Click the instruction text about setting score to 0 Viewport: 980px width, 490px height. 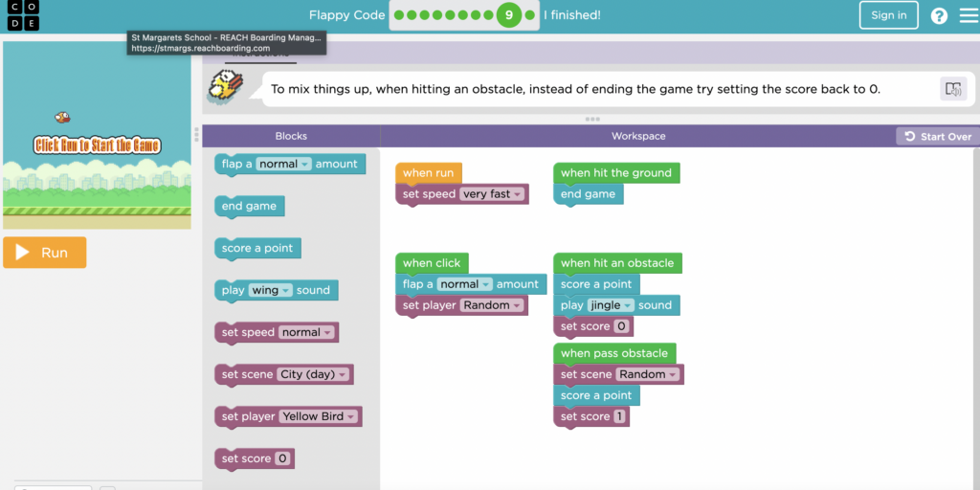[575, 89]
